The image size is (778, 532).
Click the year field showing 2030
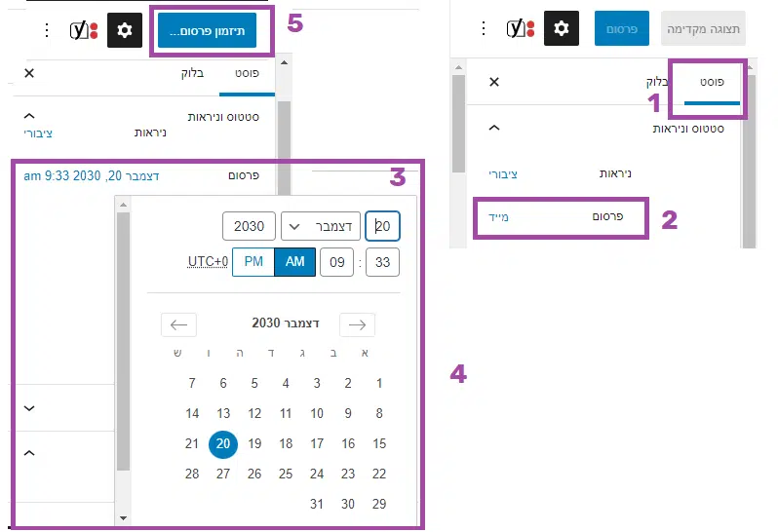click(249, 226)
